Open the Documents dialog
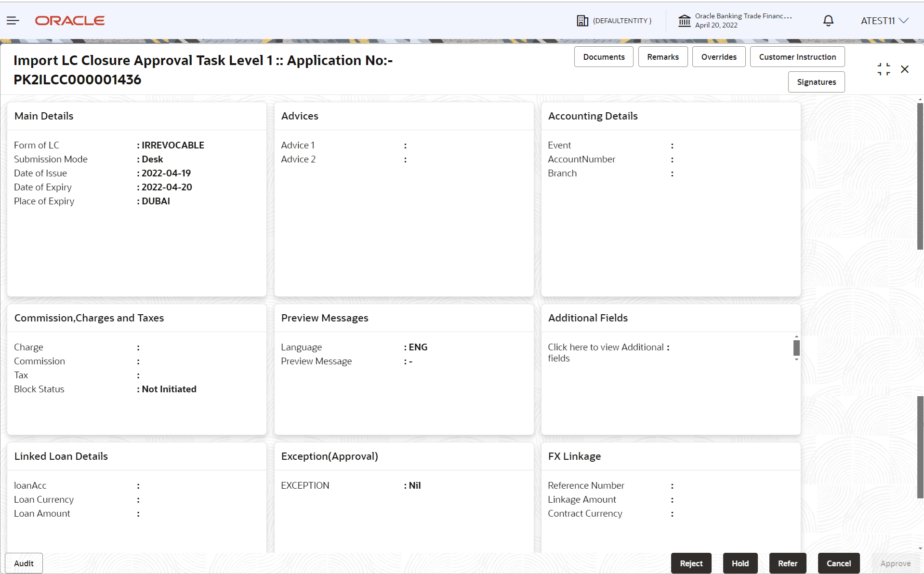The width and height of the screenshot is (924, 574). click(603, 56)
